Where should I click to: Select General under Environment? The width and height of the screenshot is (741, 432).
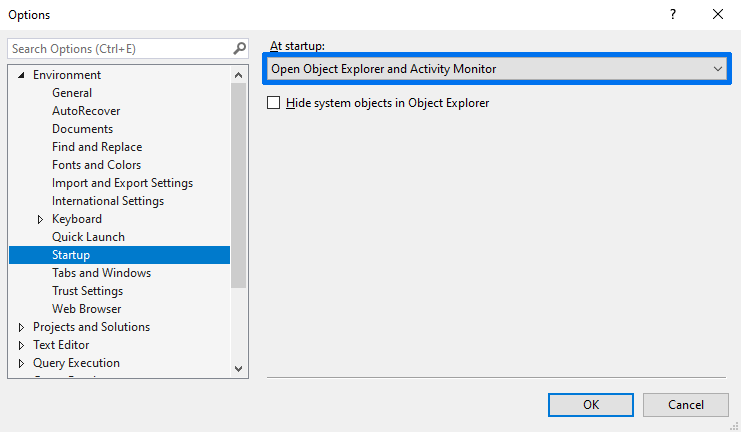coord(72,93)
